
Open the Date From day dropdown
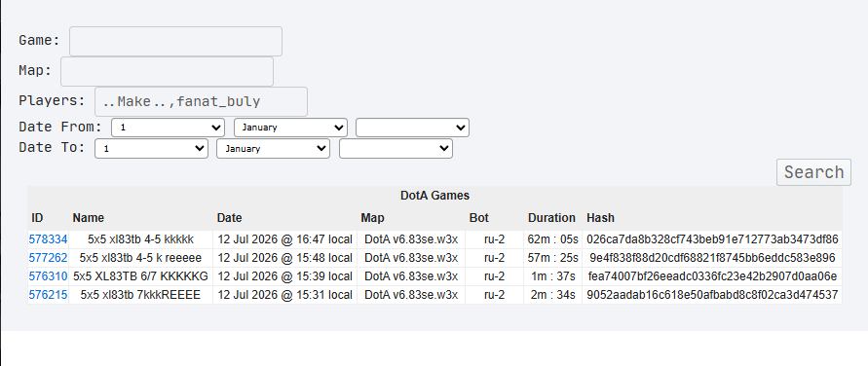168,128
